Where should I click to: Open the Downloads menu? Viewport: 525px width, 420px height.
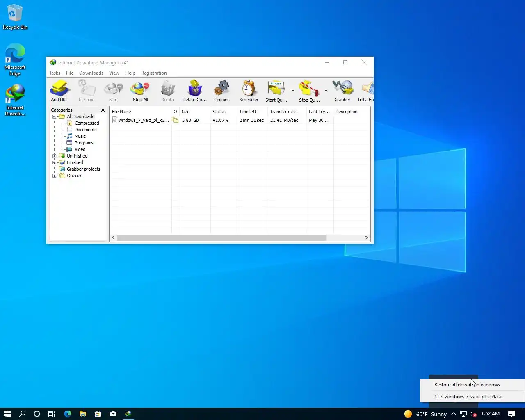[x=91, y=73]
